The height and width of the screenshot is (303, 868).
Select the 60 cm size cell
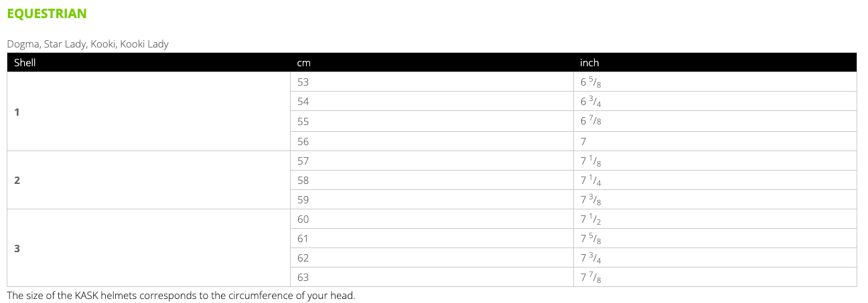click(303, 219)
